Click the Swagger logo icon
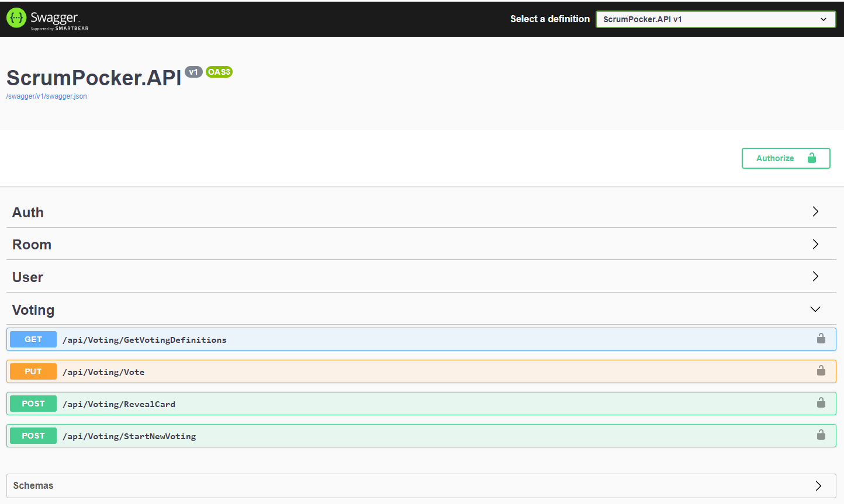This screenshot has height=504, width=844. pos(16,18)
